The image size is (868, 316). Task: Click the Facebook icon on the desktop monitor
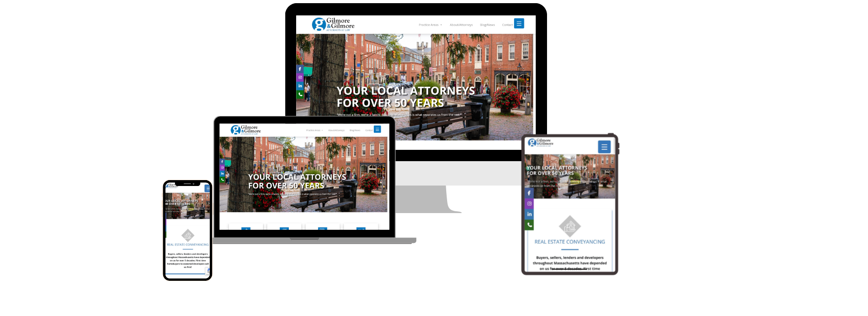click(x=300, y=69)
